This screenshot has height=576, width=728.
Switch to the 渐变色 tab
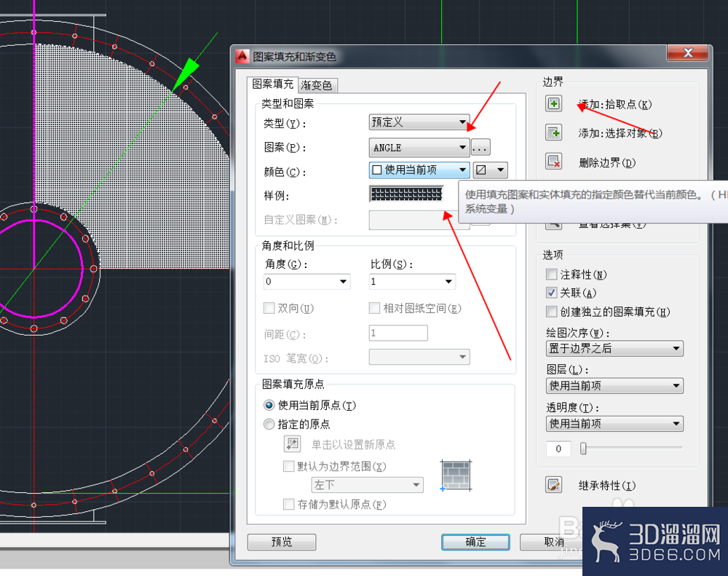click(317, 85)
